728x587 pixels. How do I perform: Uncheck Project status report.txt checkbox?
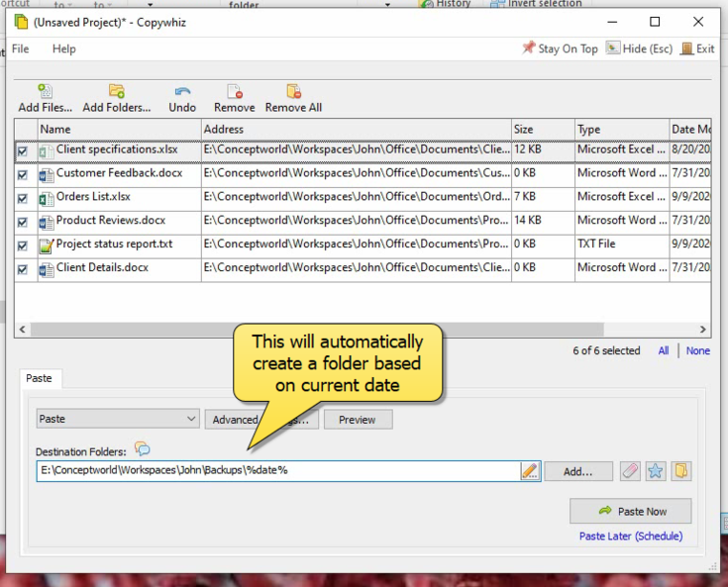click(22, 245)
